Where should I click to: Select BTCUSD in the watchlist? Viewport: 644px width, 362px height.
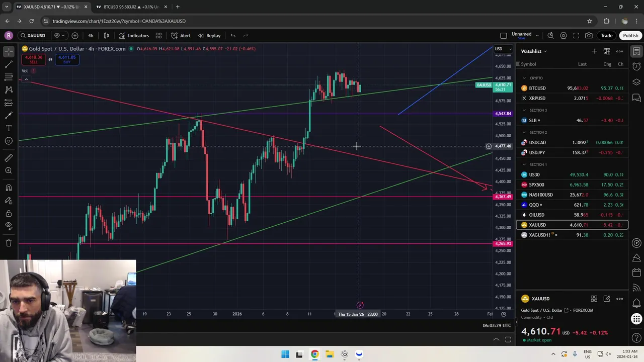[x=572, y=88]
